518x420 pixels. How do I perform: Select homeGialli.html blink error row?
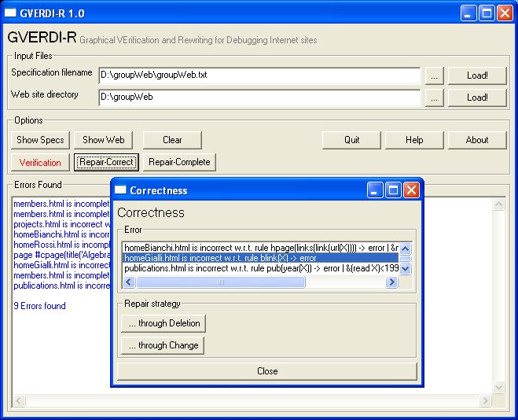coord(261,258)
